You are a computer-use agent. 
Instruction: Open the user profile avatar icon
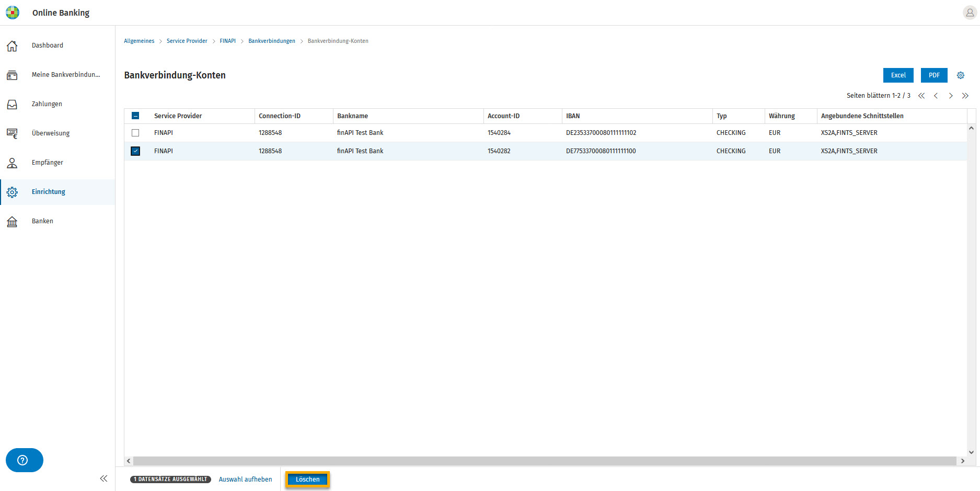point(970,13)
